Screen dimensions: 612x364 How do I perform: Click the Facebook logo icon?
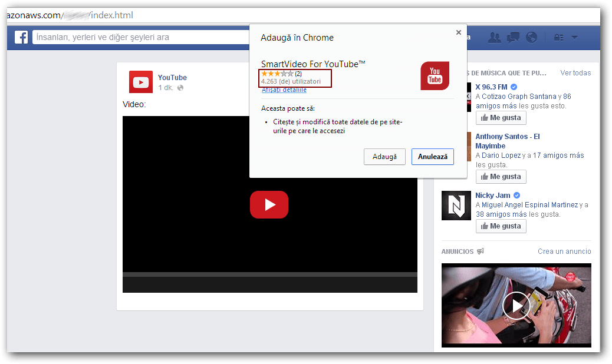(x=21, y=37)
